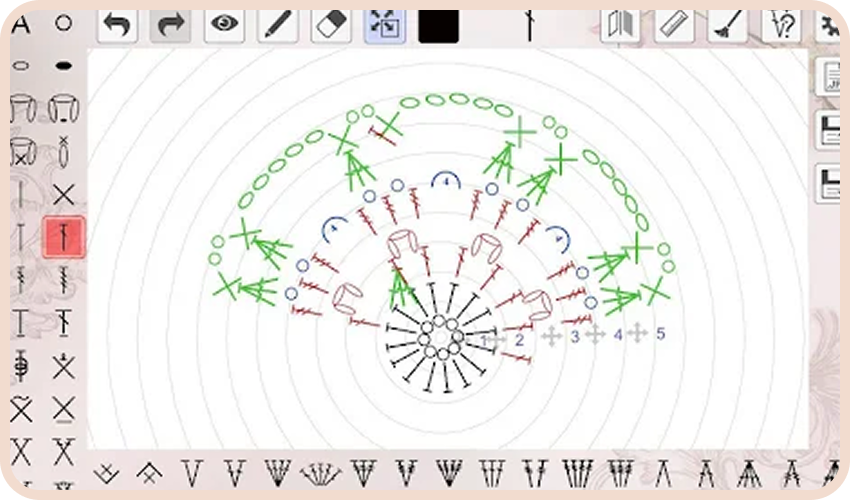Click the move handle beside round 4
Viewport: 850px width, 500px height.
coord(595,334)
